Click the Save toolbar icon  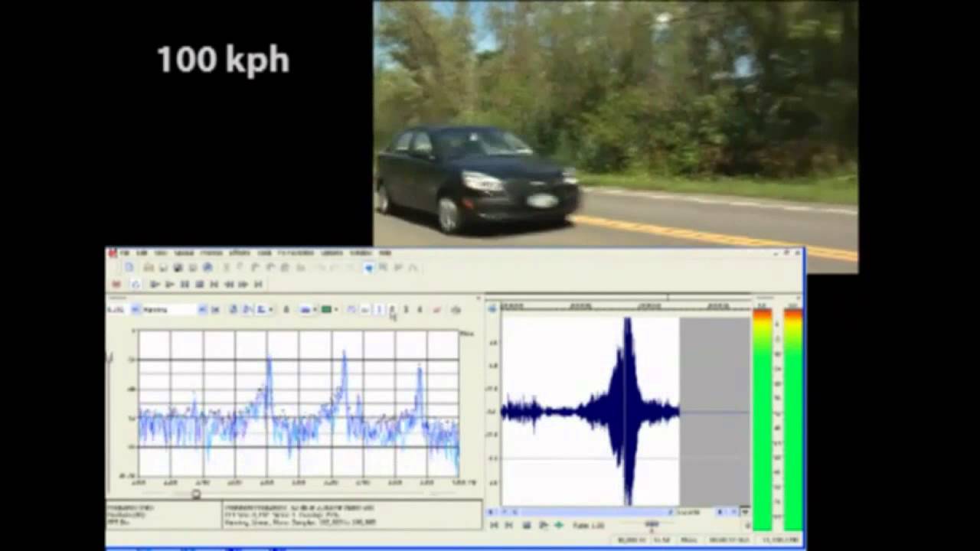[163, 267]
